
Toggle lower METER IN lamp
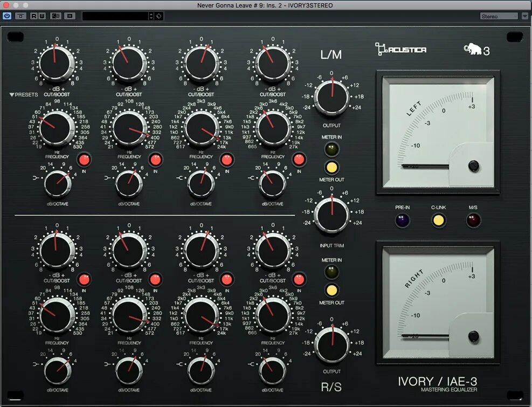pos(331,272)
